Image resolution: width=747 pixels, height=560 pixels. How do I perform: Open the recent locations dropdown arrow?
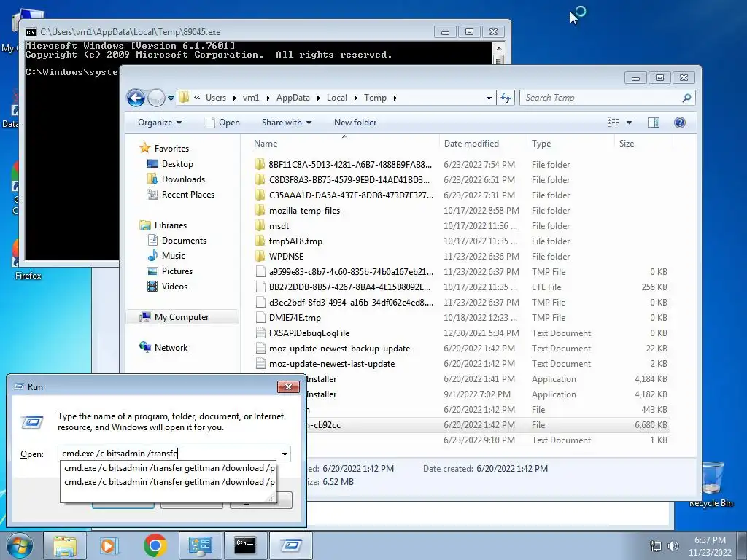[171, 98]
